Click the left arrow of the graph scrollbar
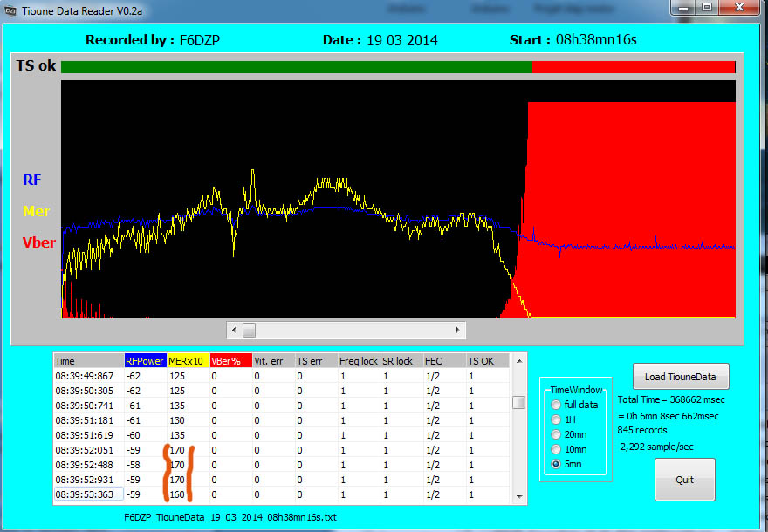This screenshot has width=768, height=532. click(x=233, y=330)
